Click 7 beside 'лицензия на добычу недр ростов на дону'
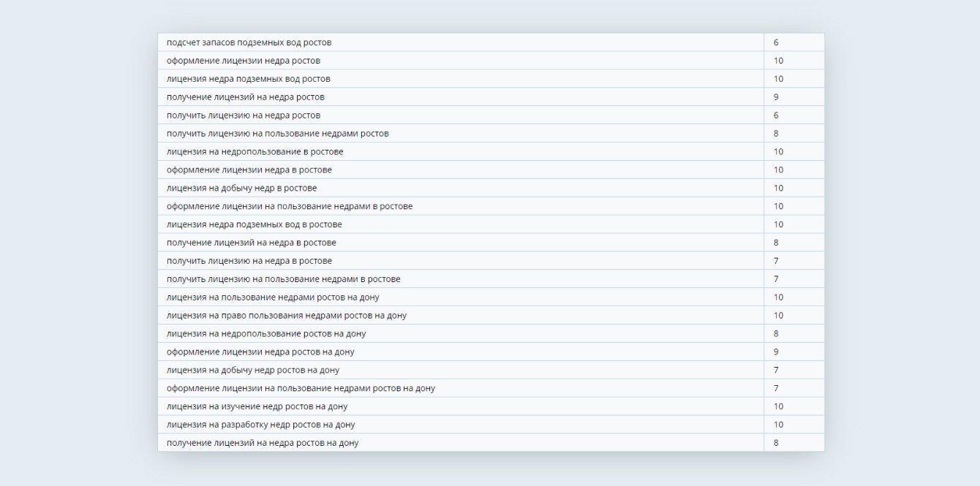Screen dimensions: 980x486 tap(776, 371)
